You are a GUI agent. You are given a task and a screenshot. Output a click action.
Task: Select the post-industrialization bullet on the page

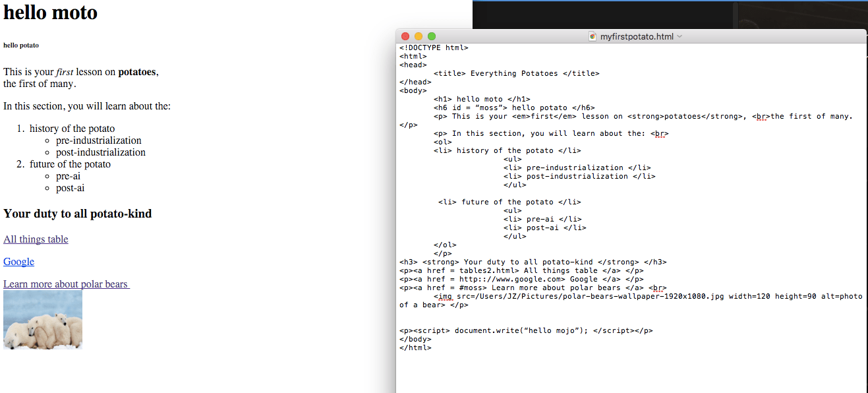101,152
